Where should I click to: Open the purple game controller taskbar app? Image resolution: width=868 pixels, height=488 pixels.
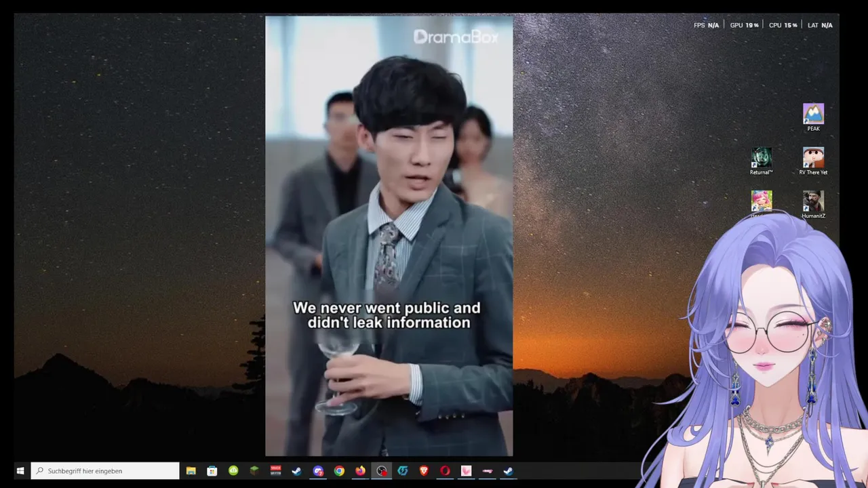pos(318,470)
